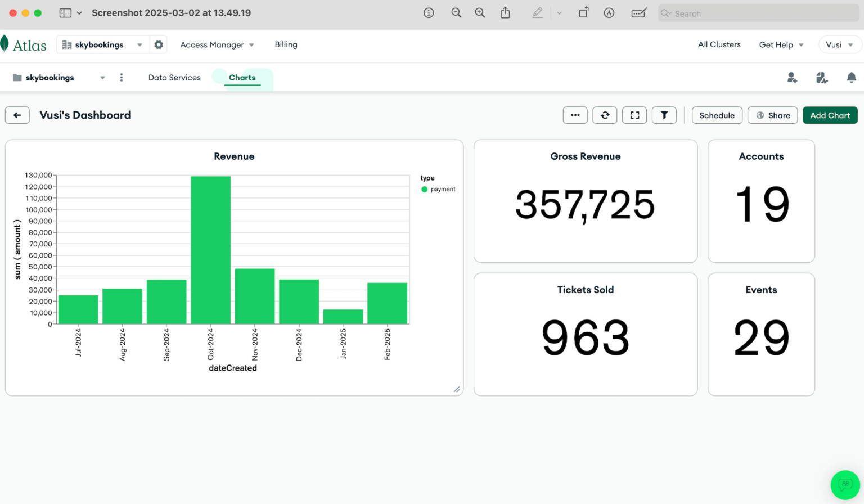Share the screenshot from Preview
This screenshot has width=864, height=504.
pos(505,13)
